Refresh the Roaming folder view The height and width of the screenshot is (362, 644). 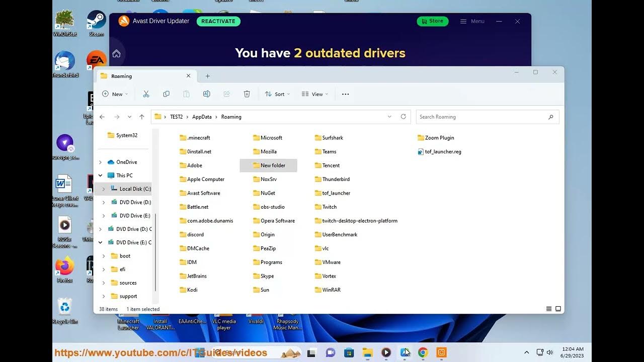click(403, 117)
